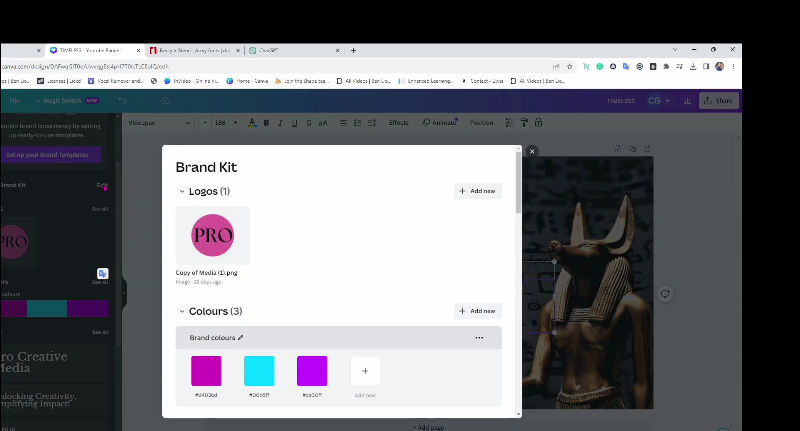The image size is (800, 431).
Task: Click See all for logos
Action: [x=100, y=209]
